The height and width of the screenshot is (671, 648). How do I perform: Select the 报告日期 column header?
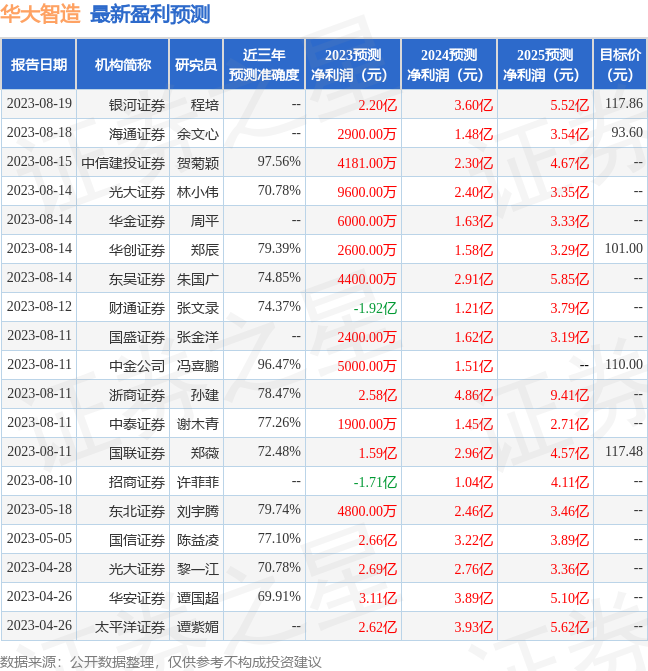(39, 65)
